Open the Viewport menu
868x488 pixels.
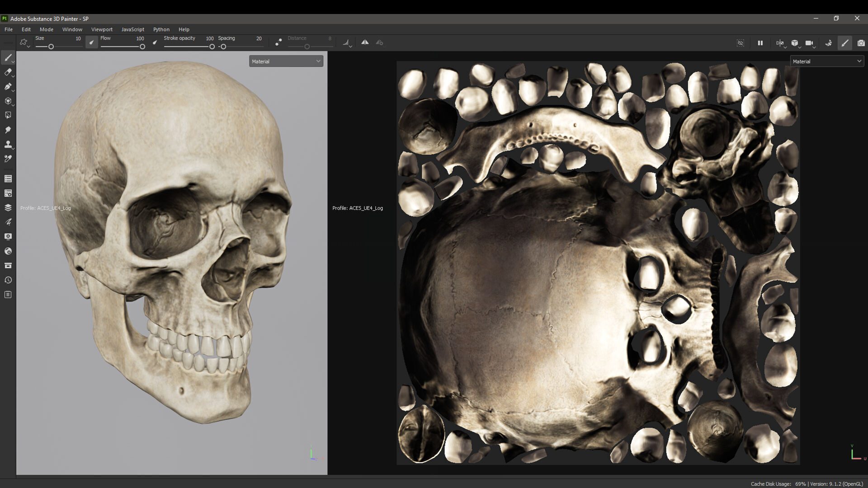pyautogui.click(x=102, y=29)
